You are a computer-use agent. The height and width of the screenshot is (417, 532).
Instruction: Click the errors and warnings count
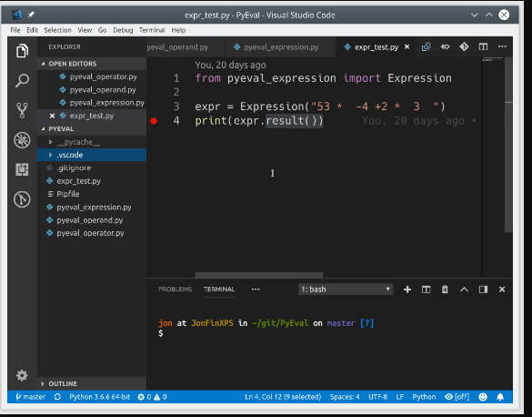pyautogui.click(x=152, y=397)
